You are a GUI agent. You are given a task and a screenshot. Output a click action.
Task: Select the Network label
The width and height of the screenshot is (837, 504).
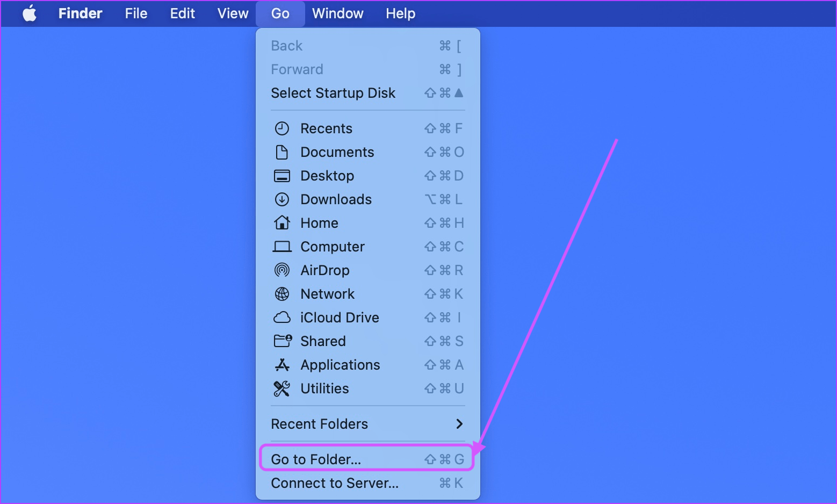tap(328, 294)
